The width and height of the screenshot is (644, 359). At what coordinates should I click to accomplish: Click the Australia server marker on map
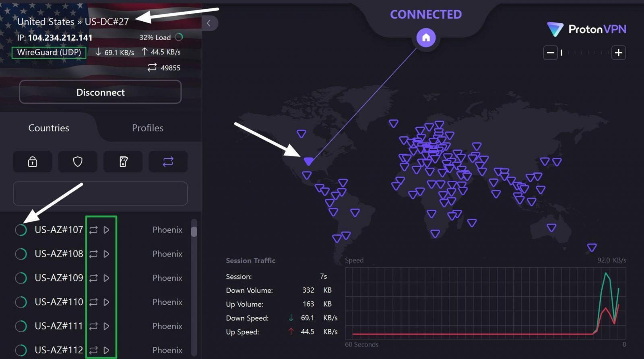[x=551, y=228]
